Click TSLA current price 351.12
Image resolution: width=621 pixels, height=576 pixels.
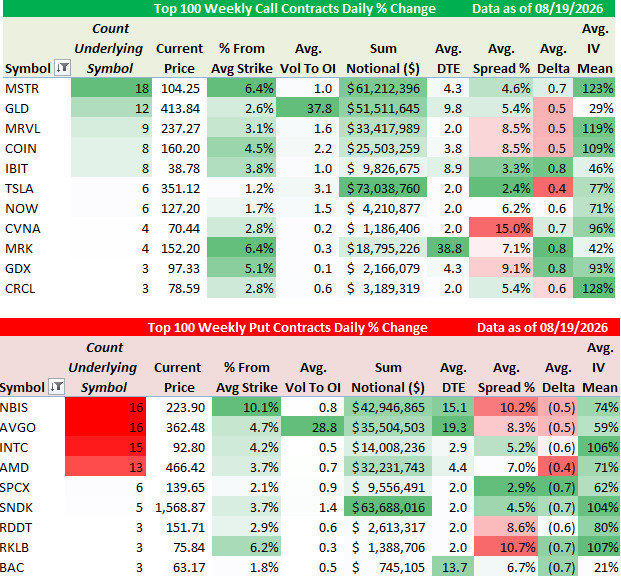pos(179,188)
